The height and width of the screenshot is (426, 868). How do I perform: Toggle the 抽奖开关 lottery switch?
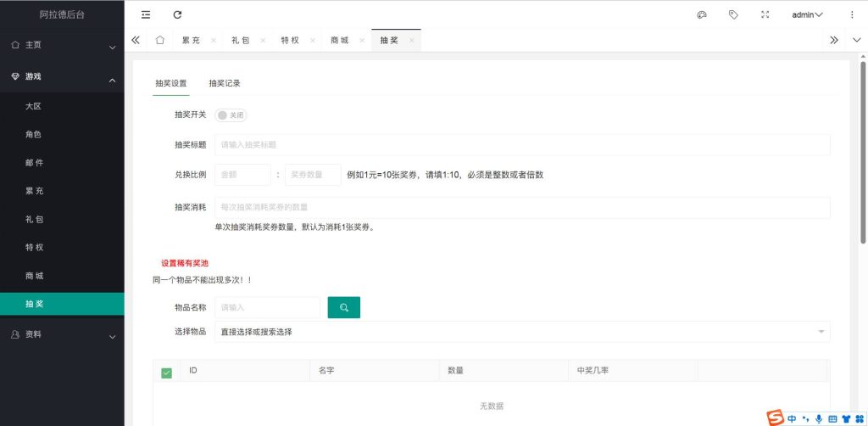click(231, 115)
